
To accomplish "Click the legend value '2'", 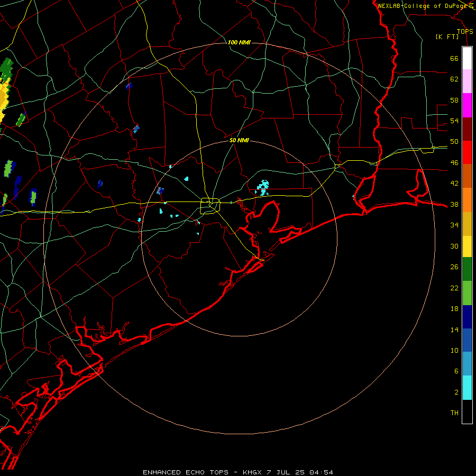I will click(456, 392).
